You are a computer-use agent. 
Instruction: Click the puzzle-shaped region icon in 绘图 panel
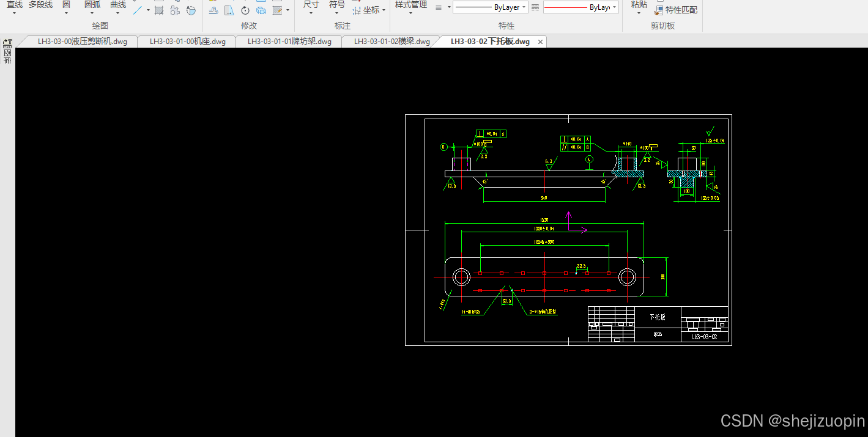pyautogui.click(x=175, y=10)
